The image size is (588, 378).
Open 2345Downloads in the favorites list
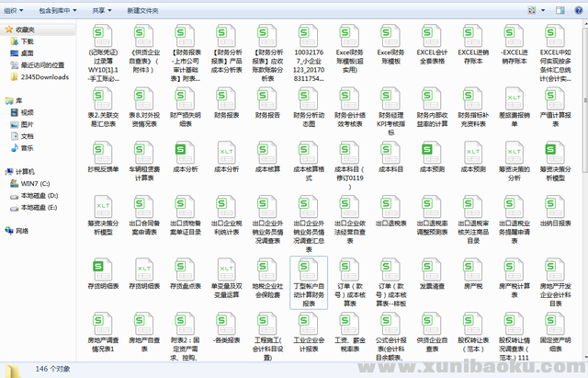tap(43, 77)
